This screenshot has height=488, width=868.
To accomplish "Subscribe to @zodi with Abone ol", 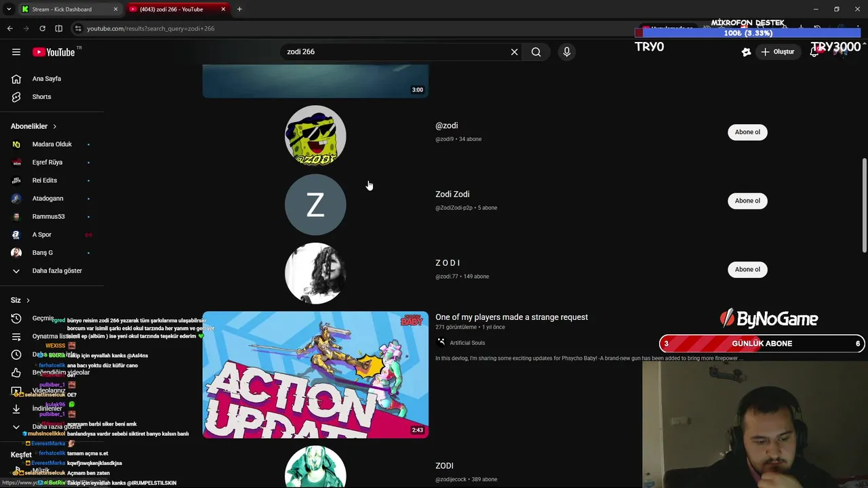I will (x=747, y=132).
